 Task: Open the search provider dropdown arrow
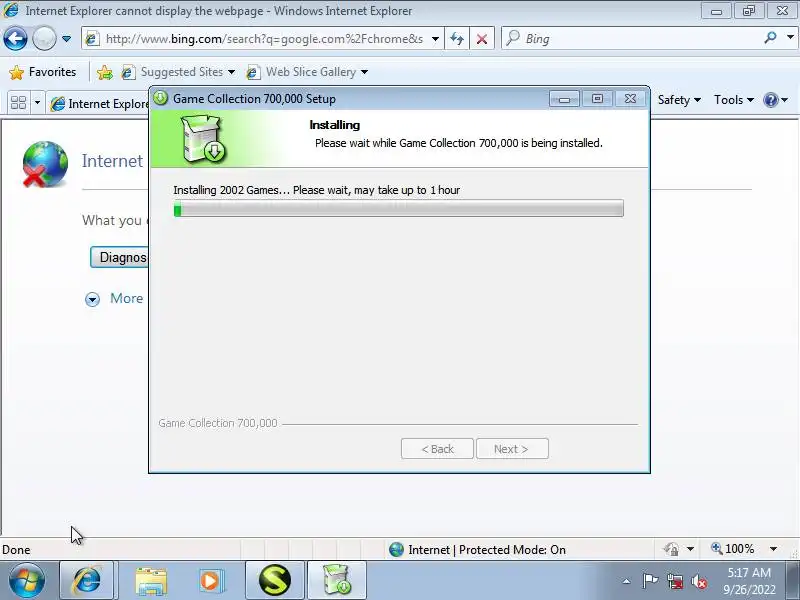click(790, 38)
